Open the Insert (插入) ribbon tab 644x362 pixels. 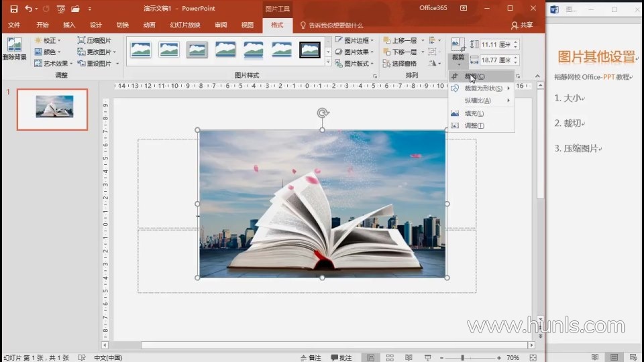69,25
